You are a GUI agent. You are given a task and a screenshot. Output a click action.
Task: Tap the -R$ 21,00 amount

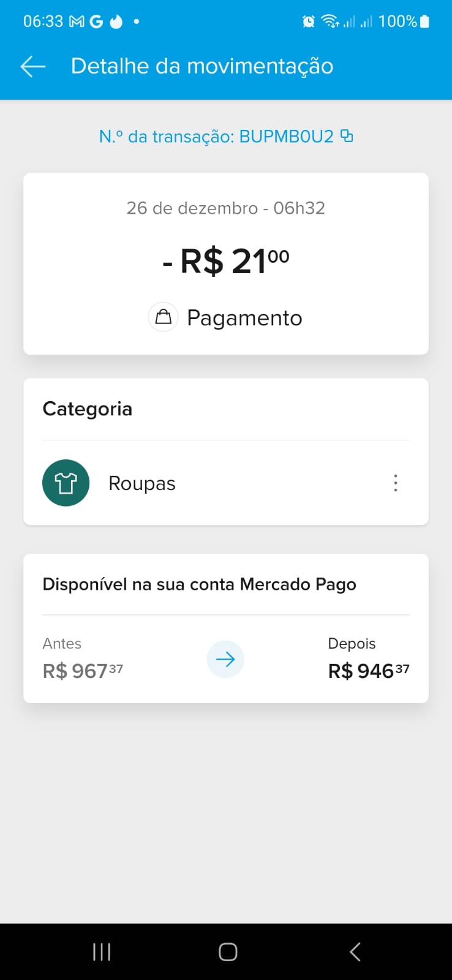(226, 261)
